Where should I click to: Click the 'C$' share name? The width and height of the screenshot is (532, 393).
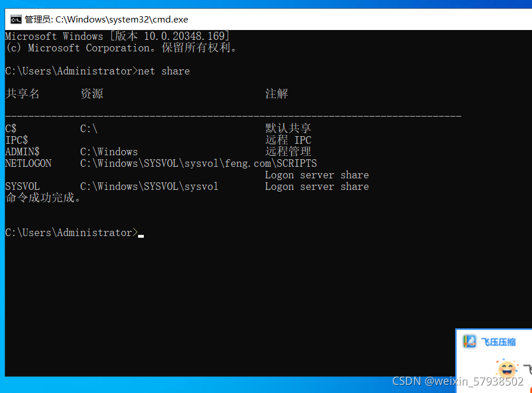click(x=11, y=129)
